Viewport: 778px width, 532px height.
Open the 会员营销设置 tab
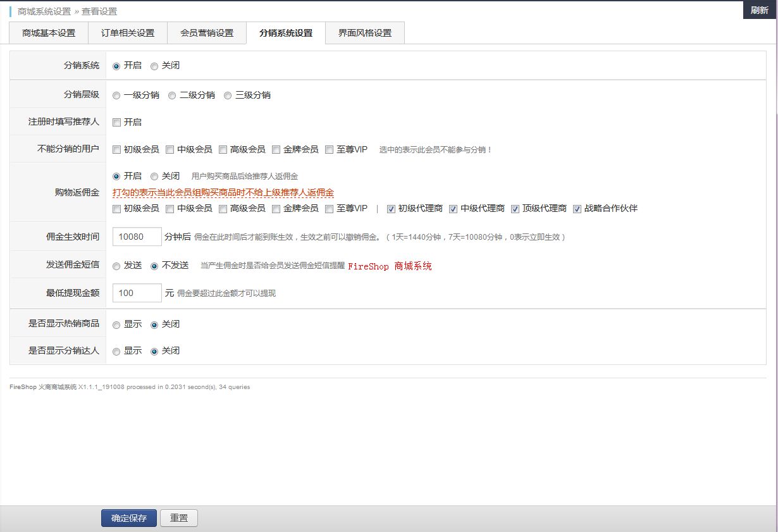click(x=207, y=33)
